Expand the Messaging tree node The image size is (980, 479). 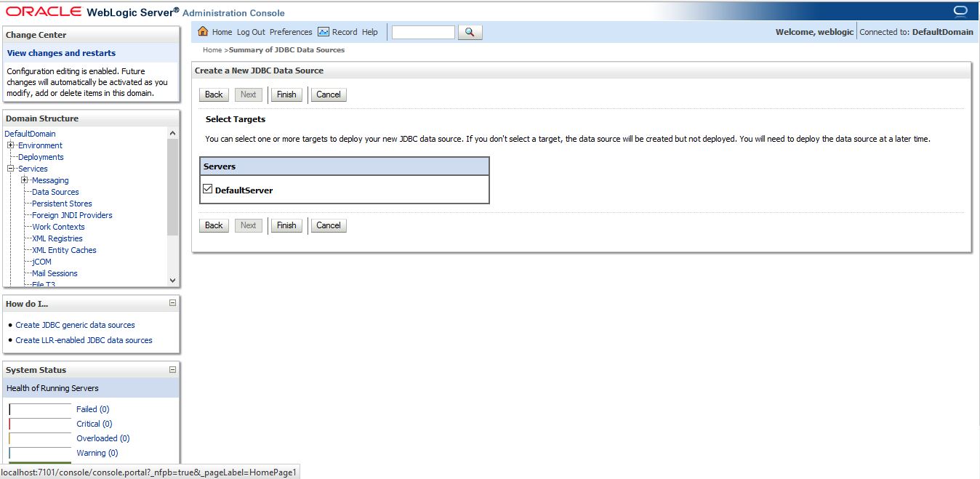[x=25, y=180]
